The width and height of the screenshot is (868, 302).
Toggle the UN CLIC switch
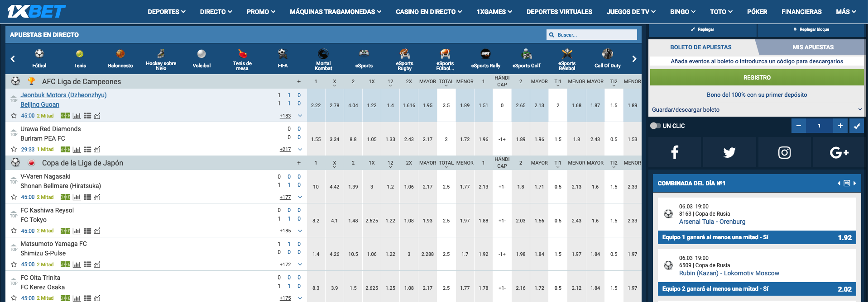coord(656,126)
